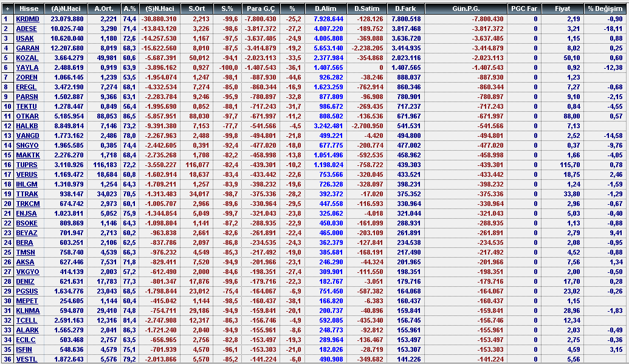
Task: Click the ISFIN change value 3,15
Action: pyautogui.click(x=616, y=350)
